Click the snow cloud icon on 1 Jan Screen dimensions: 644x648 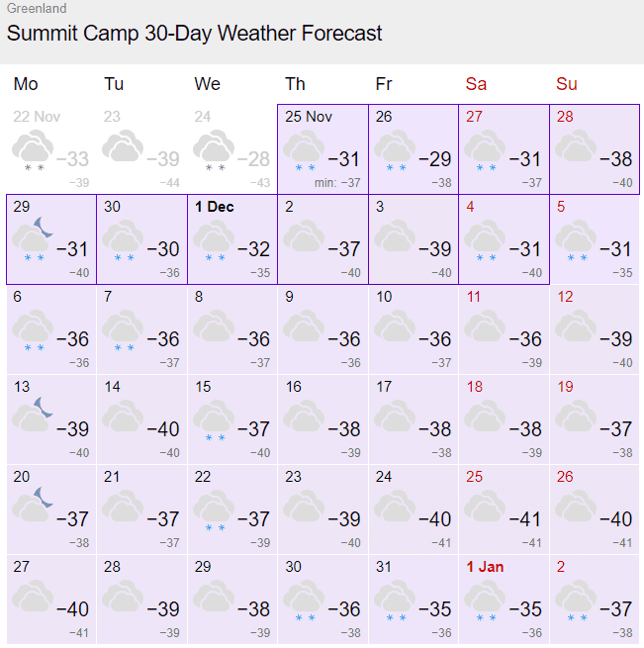pos(485,601)
